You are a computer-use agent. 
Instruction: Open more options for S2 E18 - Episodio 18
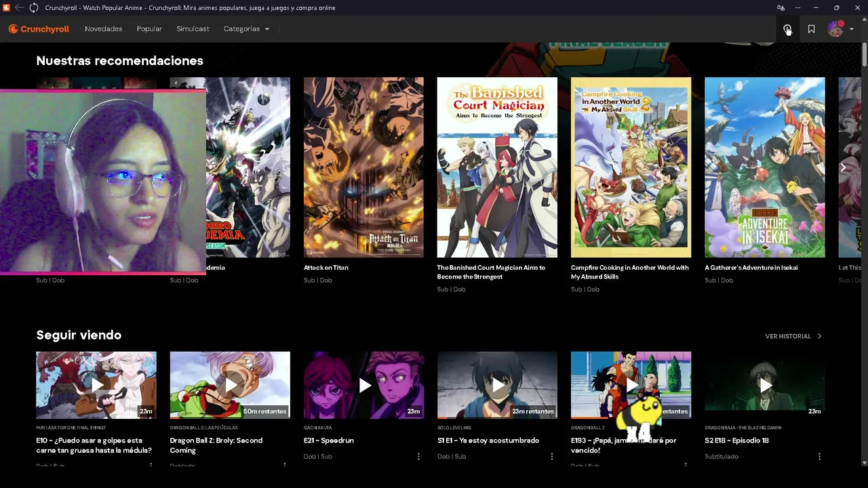pyautogui.click(x=819, y=457)
